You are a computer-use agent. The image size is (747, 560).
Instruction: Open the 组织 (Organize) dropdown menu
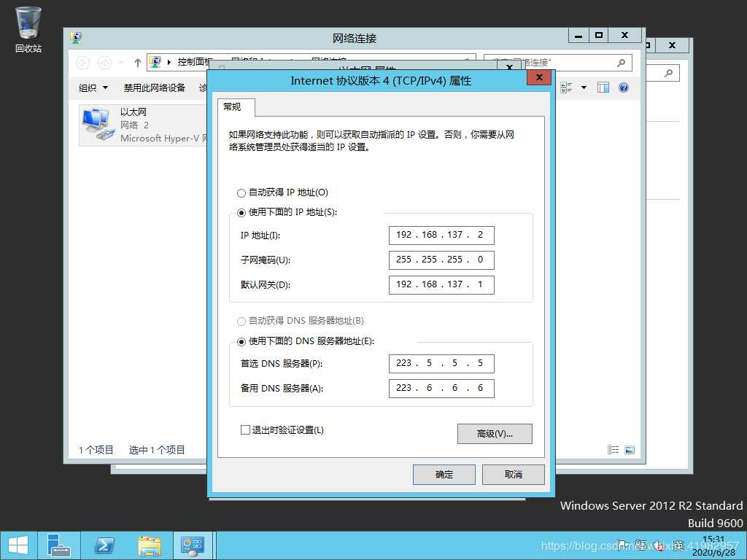coord(93,87)
